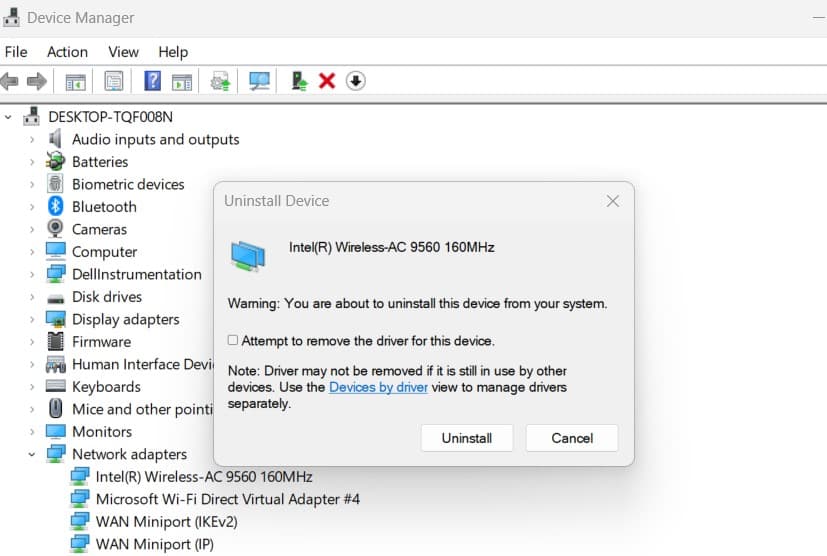Collapse the Network adapters category
Screen dimensions: 827x556
click(32, 454)
